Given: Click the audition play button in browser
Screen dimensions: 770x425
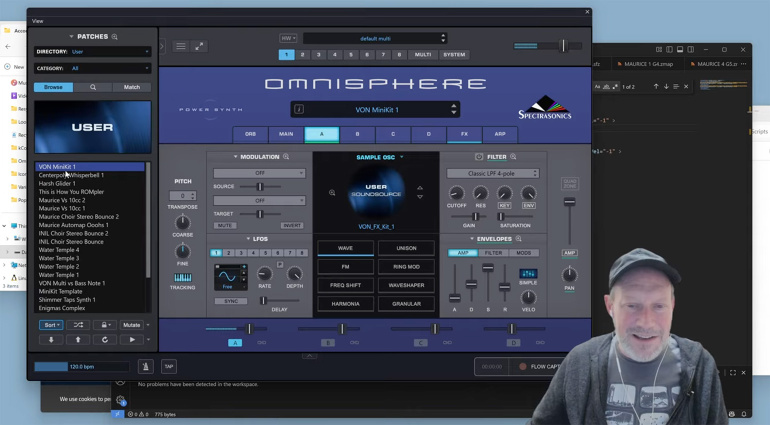Looking at the screenshot, I should [x=132, y=340].
